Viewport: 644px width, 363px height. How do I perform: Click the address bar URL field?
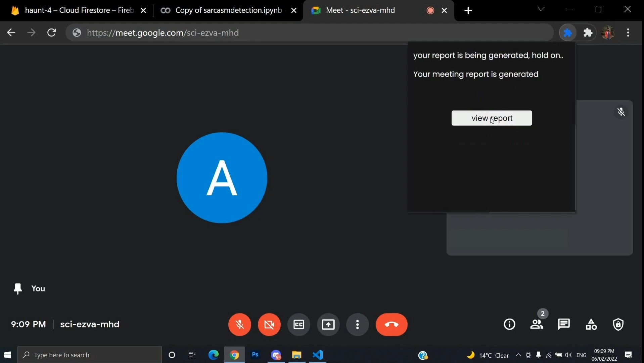click(310, 33)
